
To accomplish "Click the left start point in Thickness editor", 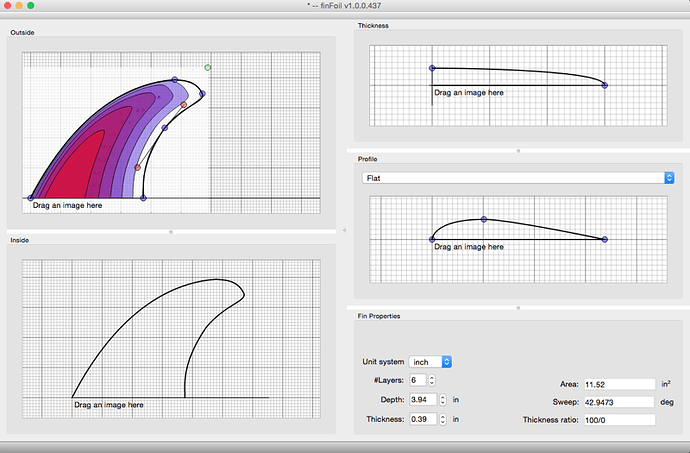I will pos(432,68).
